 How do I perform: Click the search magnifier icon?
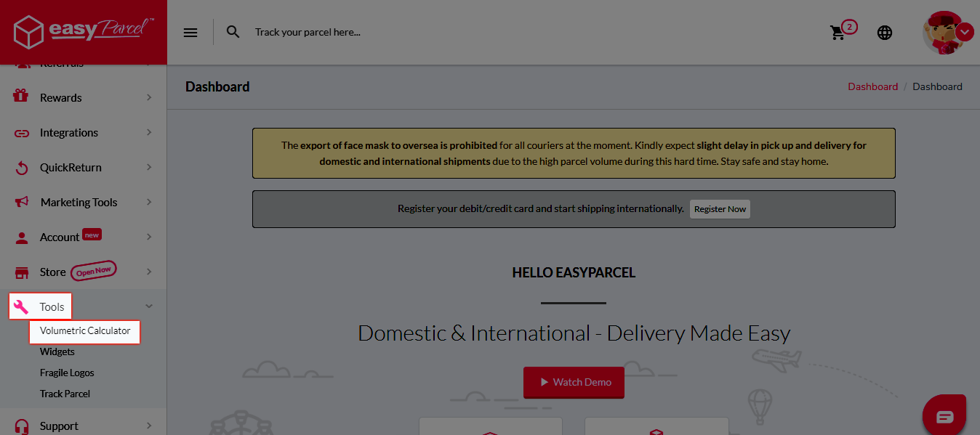click(233, 32)
